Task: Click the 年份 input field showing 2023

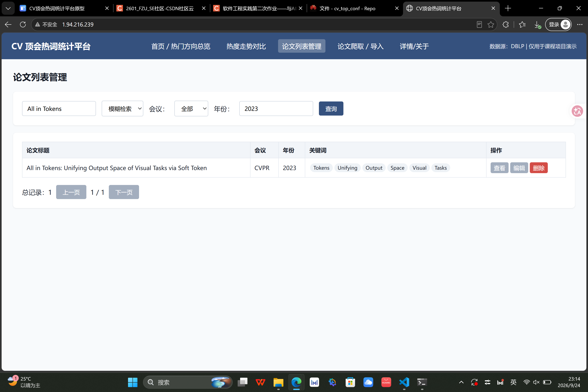Action: click(276, 108)
